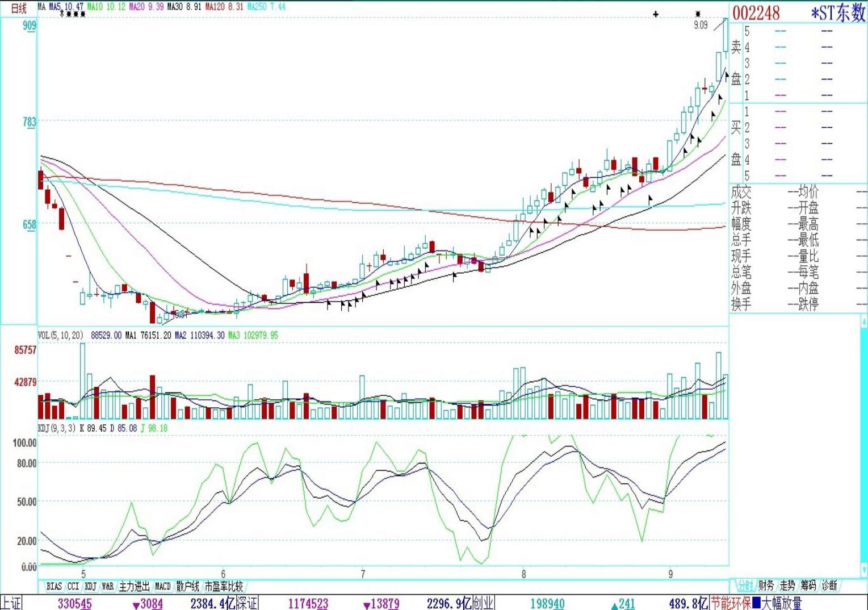
Task: Click the KDJ(9,3,3) indicator label
Action: [x=57, y=428]
